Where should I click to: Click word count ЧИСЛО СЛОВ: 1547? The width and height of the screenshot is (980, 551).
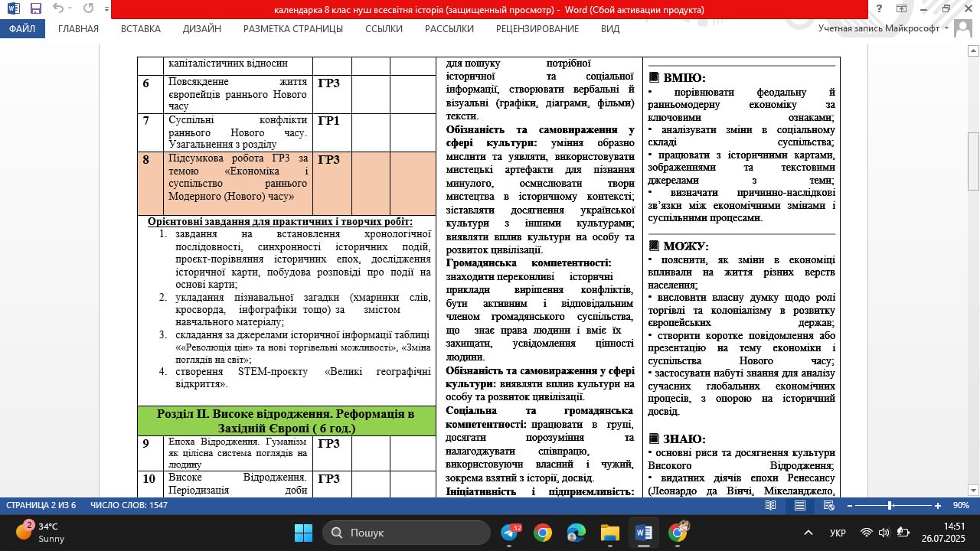[x=129, y=505]
